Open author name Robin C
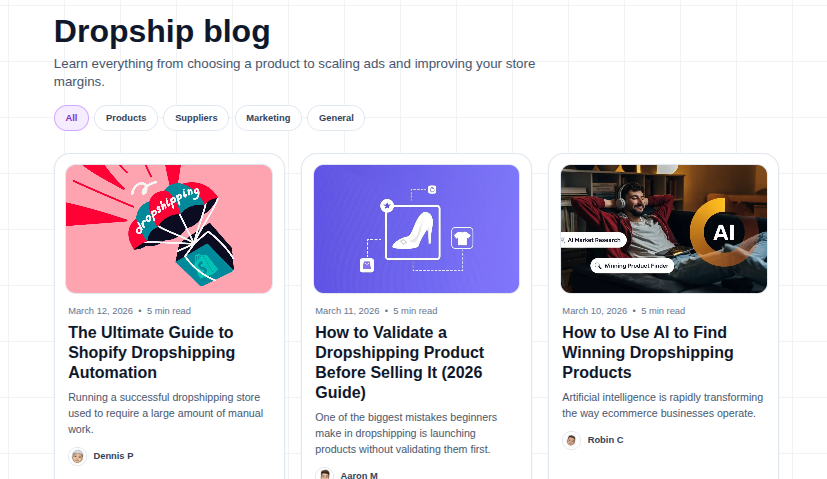This screenshot has height=479, width=827. (605, 440)
